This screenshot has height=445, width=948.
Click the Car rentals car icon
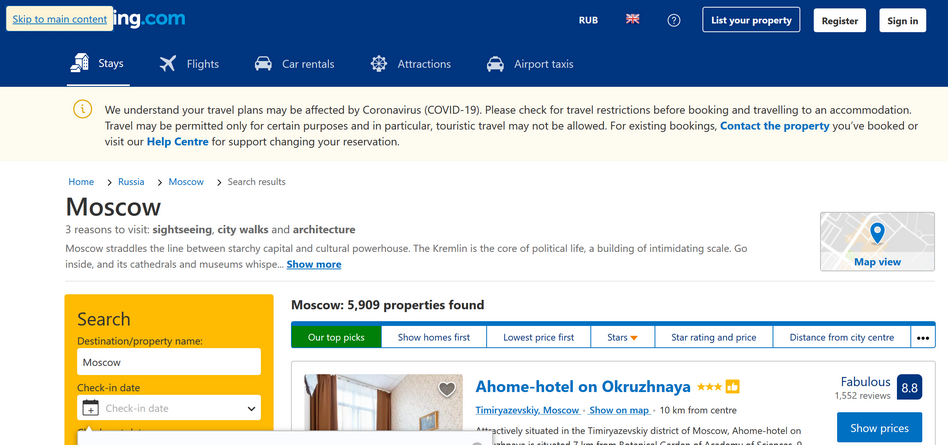pyautogui.click(x=263, y=64)
